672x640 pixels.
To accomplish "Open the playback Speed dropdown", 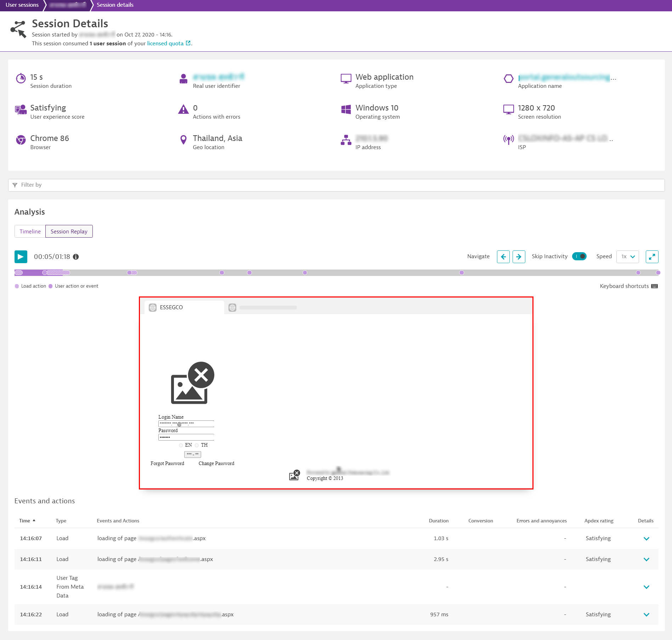I will pos(627,257).
